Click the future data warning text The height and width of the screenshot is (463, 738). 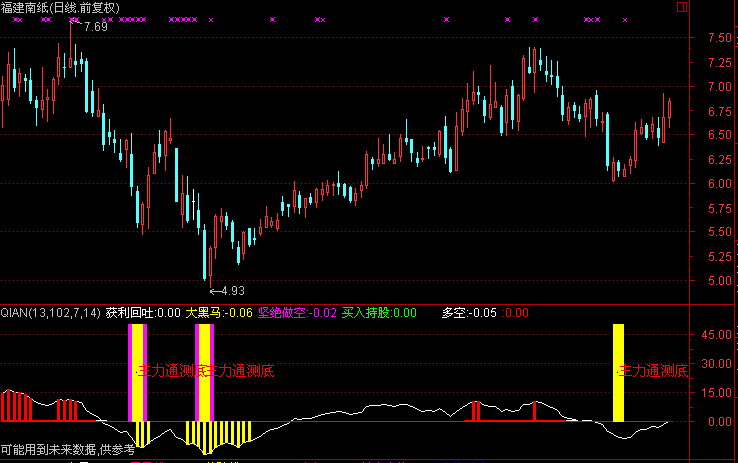[67, 451]
